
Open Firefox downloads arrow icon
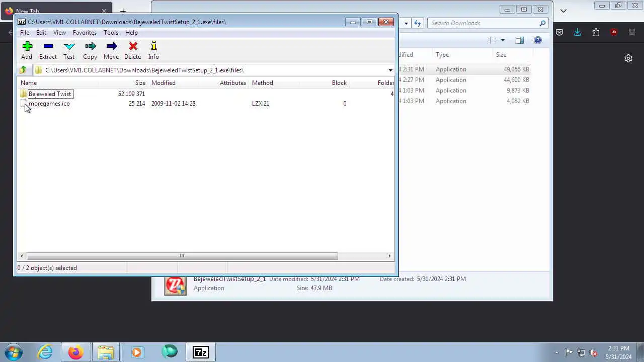[x=577, y=32]
